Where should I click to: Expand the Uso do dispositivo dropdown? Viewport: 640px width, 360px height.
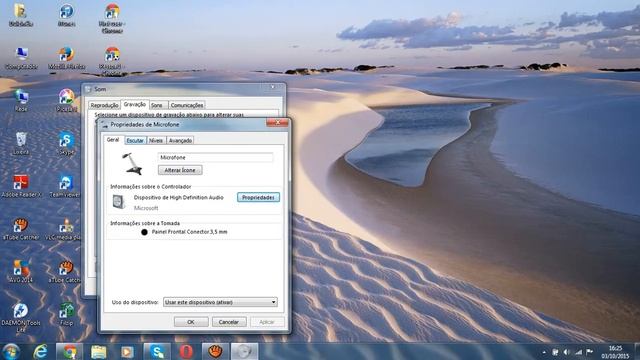[x=220, y=302]
